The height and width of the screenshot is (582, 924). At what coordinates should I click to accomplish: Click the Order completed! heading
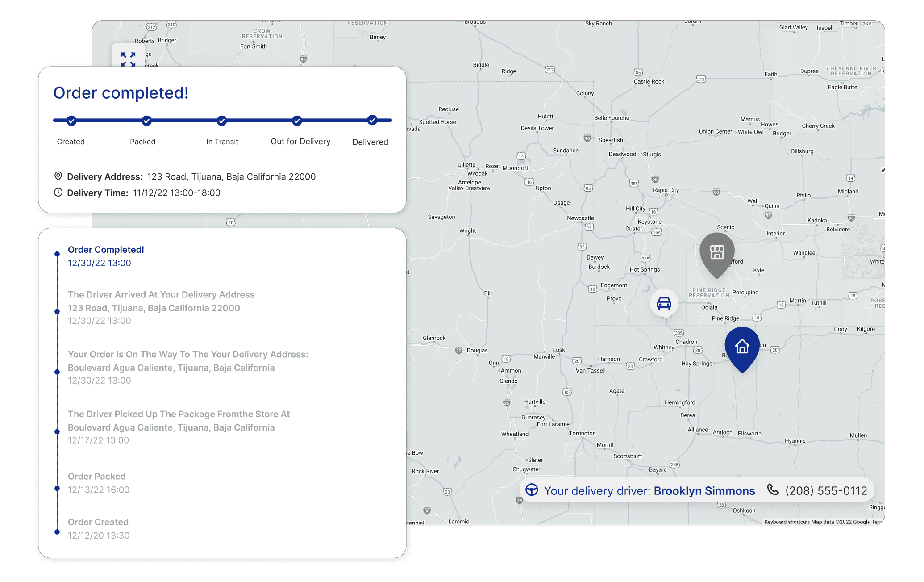(x=121, y=93)
